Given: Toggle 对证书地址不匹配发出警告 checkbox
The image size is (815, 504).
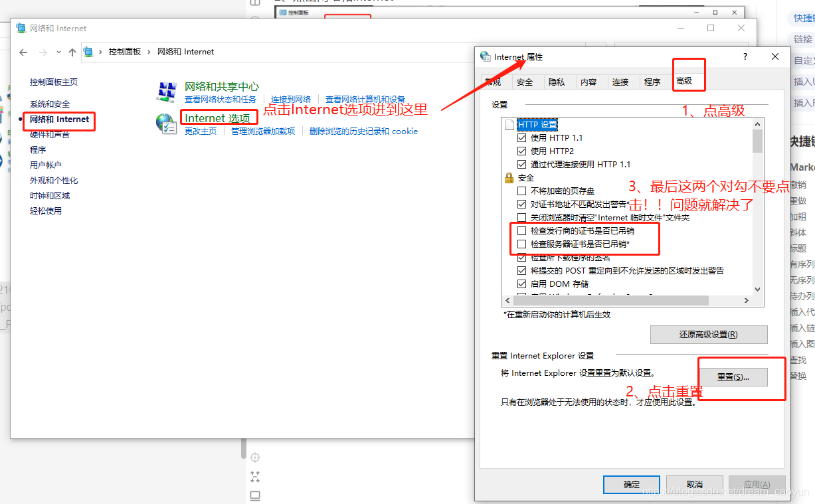Looking at the screenshot, I should click(x=521, y=205).
